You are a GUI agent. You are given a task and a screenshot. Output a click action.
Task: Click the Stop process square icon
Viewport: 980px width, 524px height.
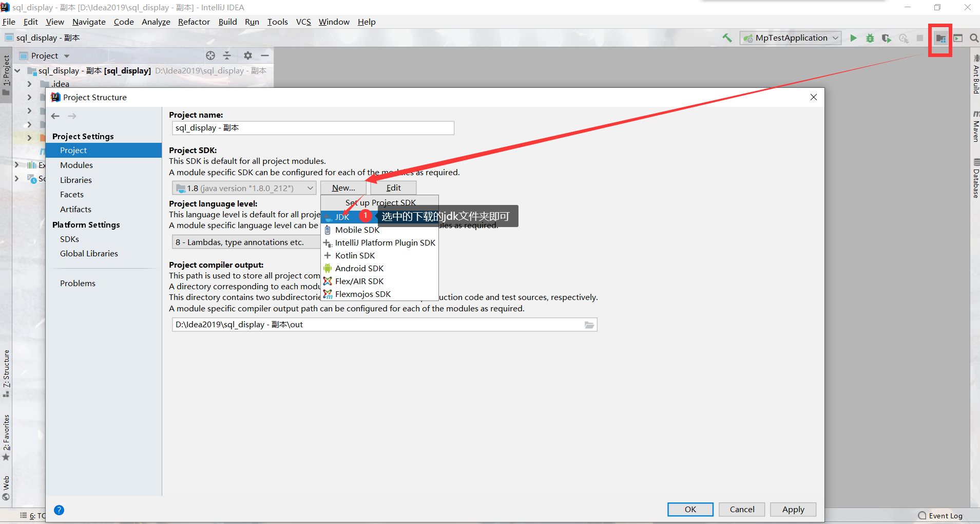click(920, 38)
